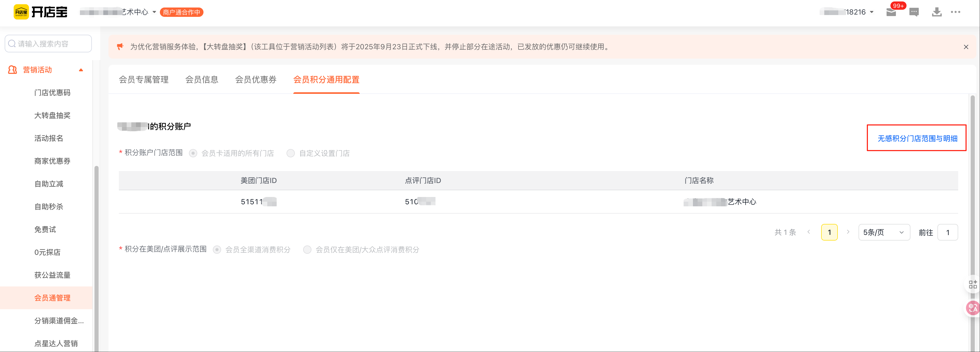Click the sidebar search input field
The height and width of the screenshot is (352, 980).
point(48,44)
